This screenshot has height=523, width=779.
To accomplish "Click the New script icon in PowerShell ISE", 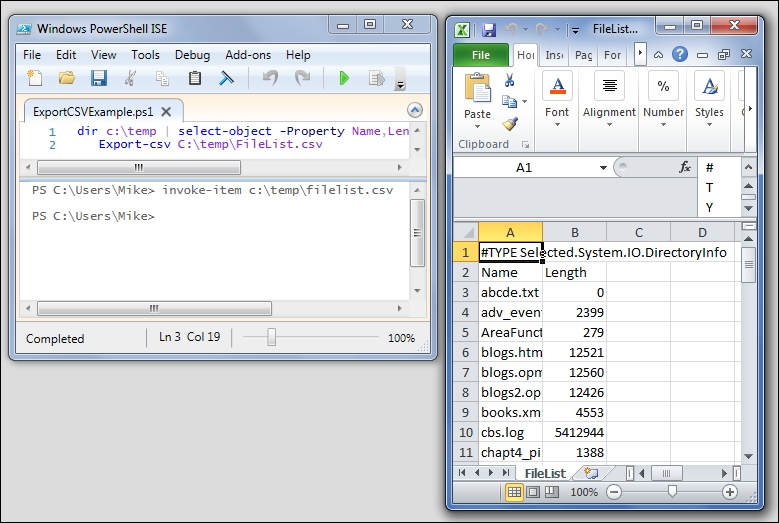I will click(35, 78).
